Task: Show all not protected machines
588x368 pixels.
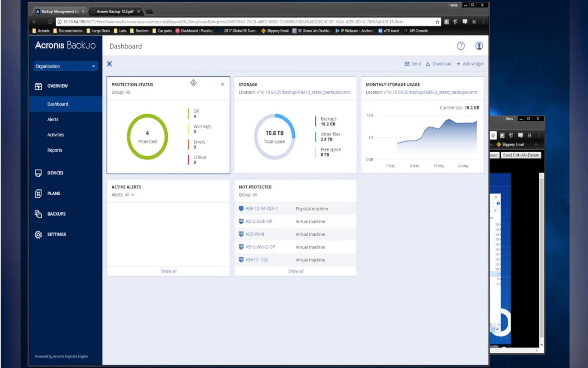Action: [x=296, y=271]
